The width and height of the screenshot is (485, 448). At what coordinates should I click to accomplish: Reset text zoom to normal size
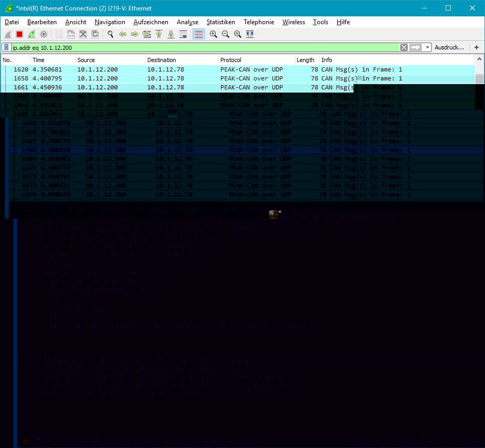(238, 34)
